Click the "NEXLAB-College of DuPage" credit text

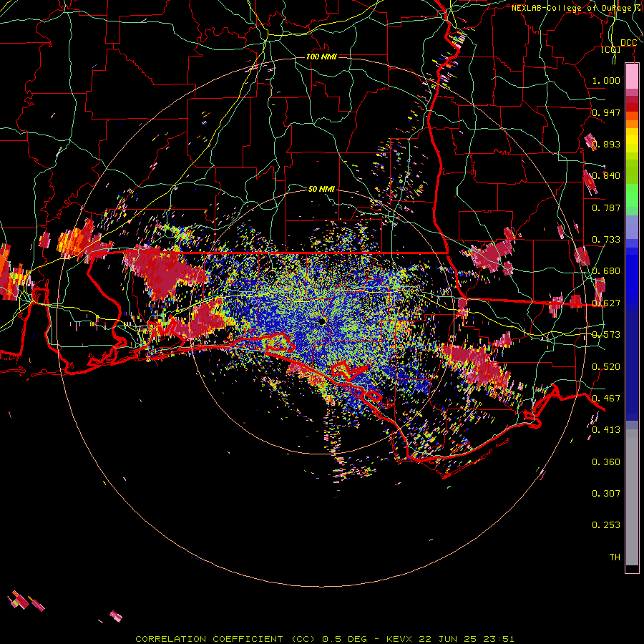point(572,8)
